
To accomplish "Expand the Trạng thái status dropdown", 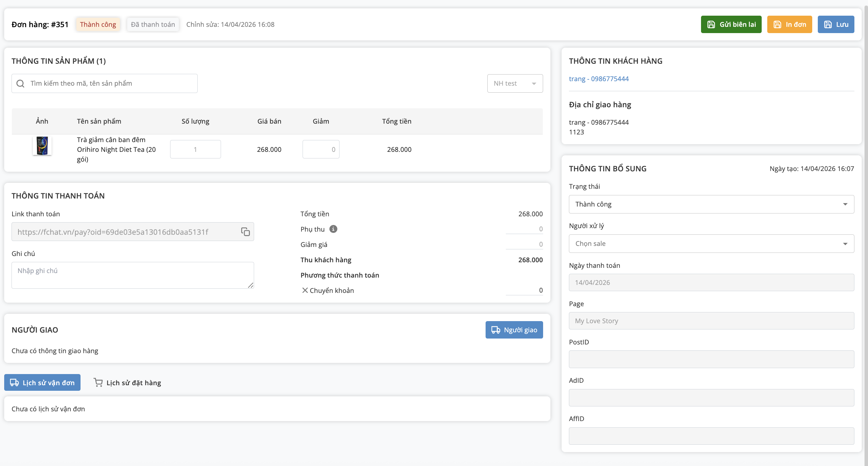I will [711, 204].
